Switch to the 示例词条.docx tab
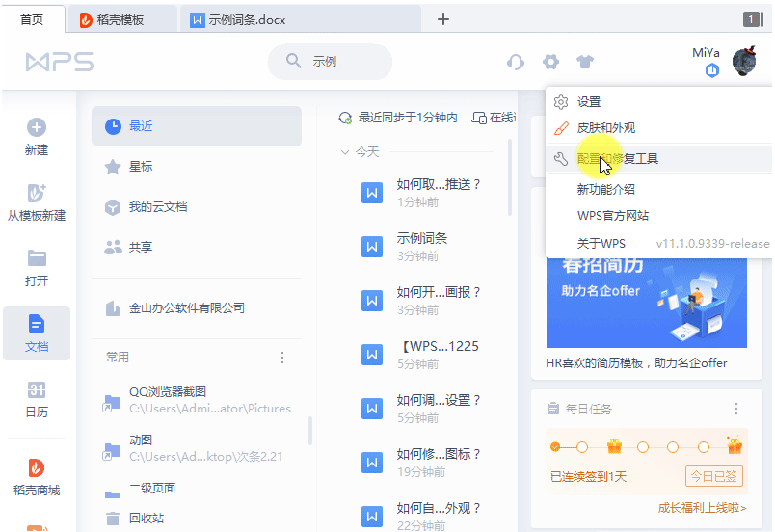Viewport: 775px width, 532px height. click(x=300, y=20)
